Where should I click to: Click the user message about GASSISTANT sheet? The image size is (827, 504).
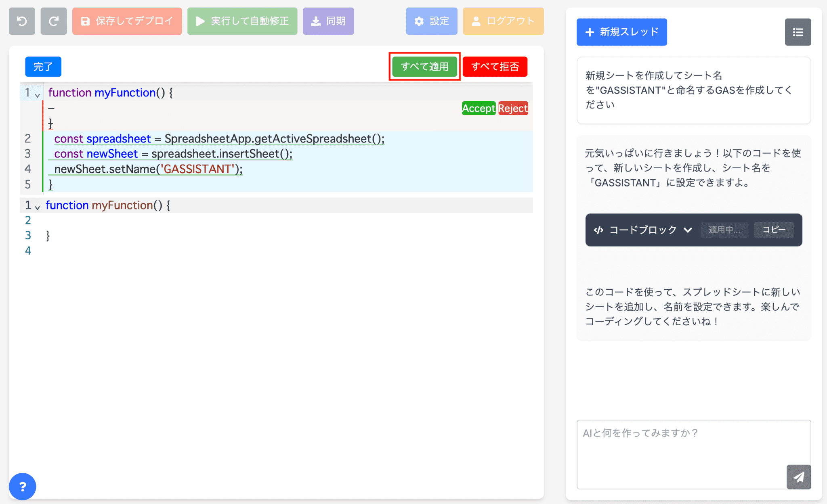click(x=694, y=90)
